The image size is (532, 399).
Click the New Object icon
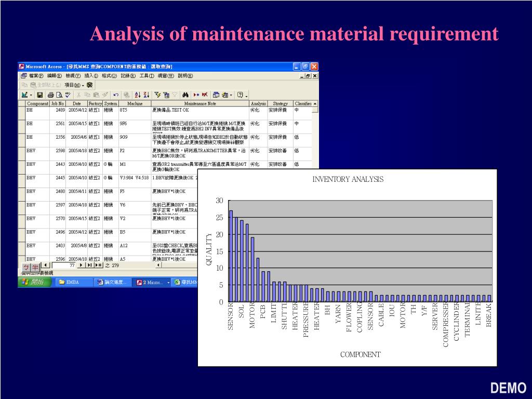(224, 95)
